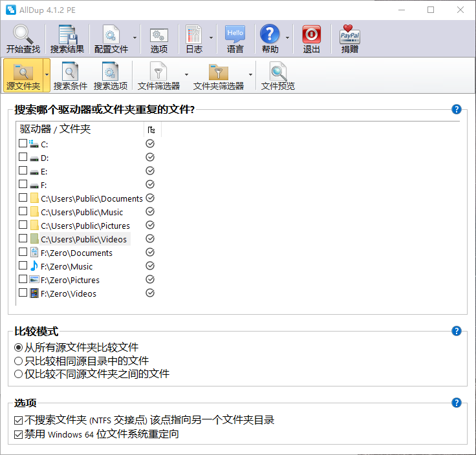This screenshot has width=476, height=455.
Task: Select the C:\Users\Public\Videos list entry
Action: 83,239
